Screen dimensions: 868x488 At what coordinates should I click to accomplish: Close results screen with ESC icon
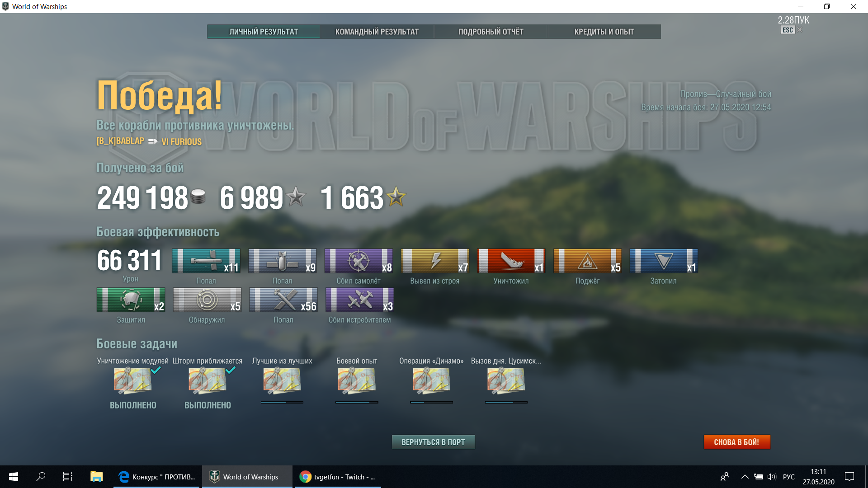click(788, 30)
